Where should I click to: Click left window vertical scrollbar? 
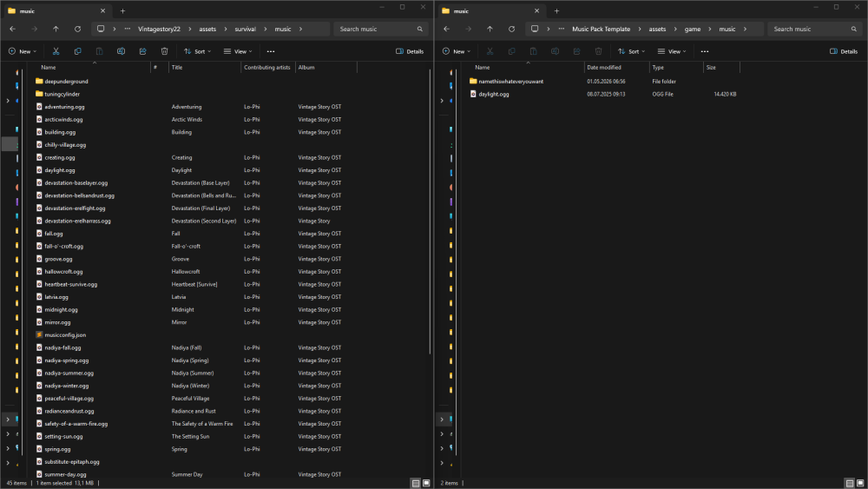[431, 212]
